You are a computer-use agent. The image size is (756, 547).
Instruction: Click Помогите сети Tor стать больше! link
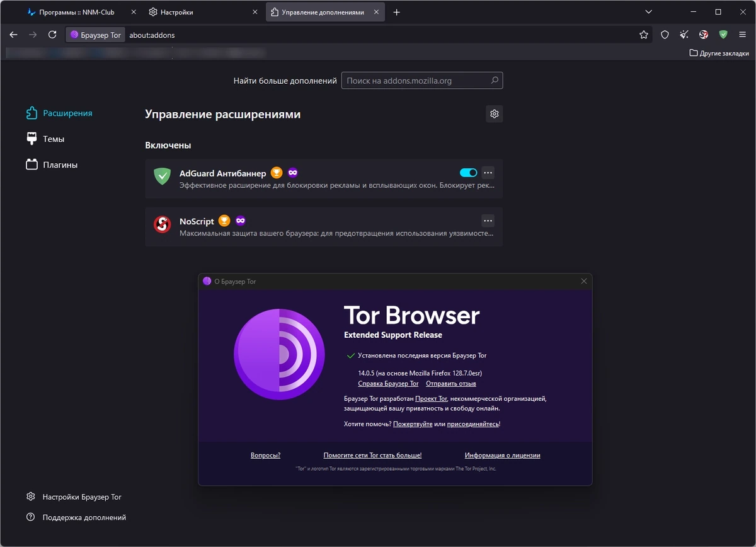[372, 455]
